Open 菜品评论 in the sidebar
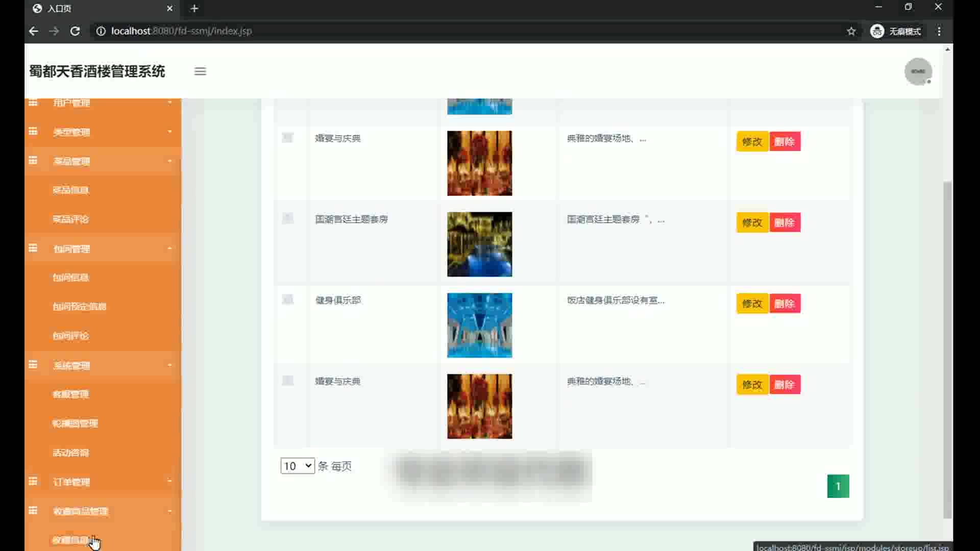The height and width of the screenshot is (551, 980). pyautogui.click(x=71, y=219)
